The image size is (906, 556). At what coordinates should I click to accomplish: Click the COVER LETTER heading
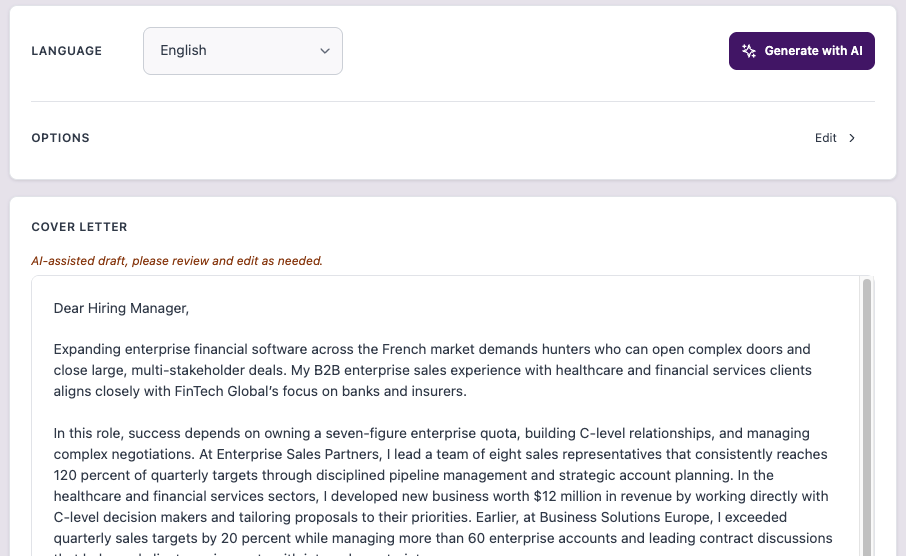click(x=80, y=227)
